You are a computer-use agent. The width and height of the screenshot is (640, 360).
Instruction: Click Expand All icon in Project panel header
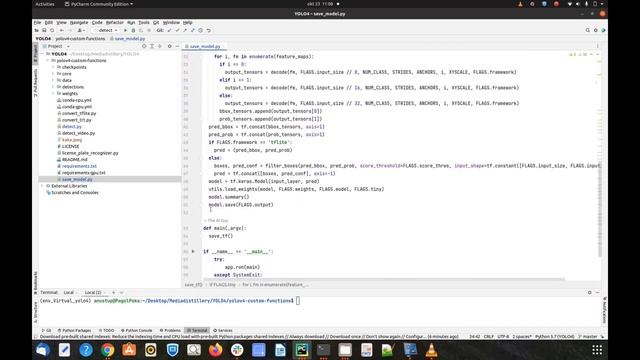tap(152, 46)
